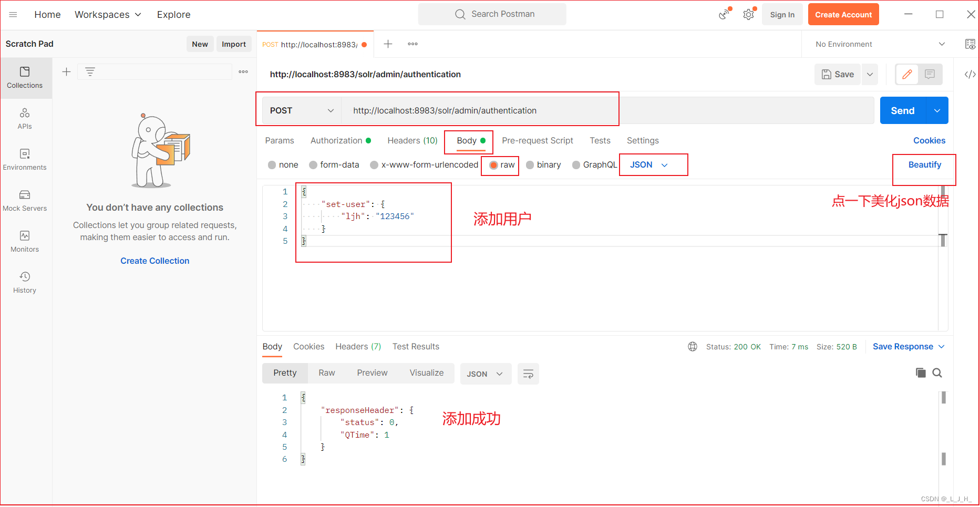Search the response with magnifier icon
The width and height of the screenshot is (980, 507).
coord(937,373)
